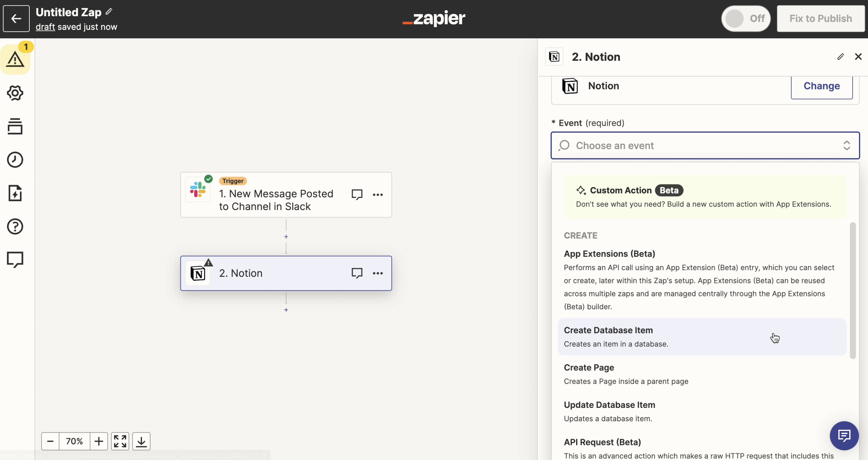Open Zap history clock icon
Screen dimensions: 868x460
coord(15,159)
